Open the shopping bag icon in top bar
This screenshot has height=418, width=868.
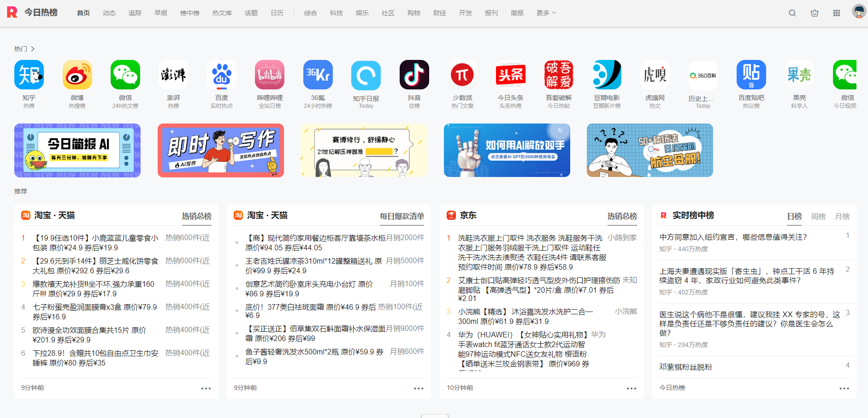tap(814, 13)
